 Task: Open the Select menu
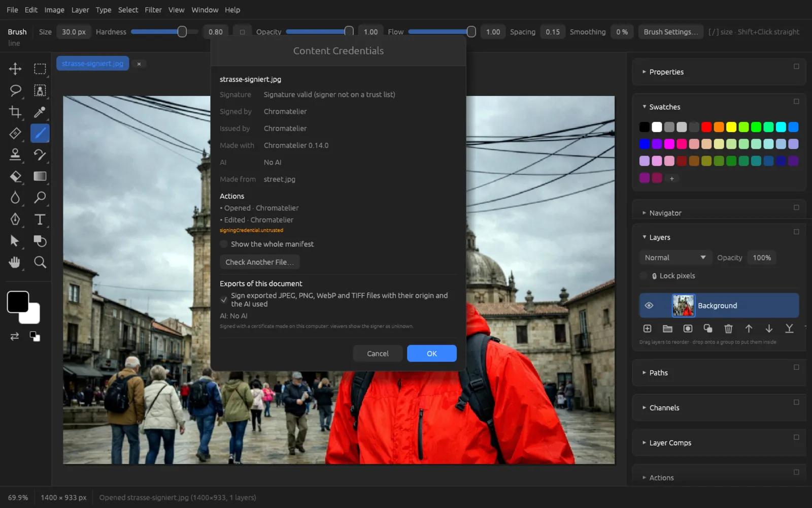click(x=128, y=10)
